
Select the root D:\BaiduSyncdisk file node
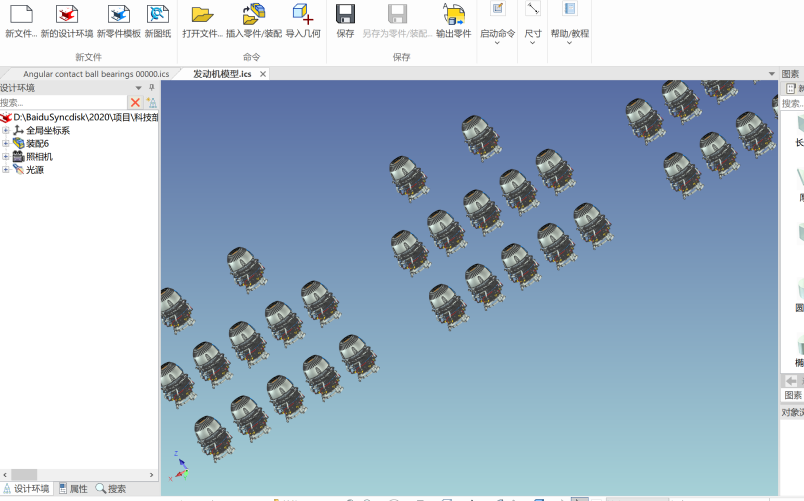tap(85, 117)
